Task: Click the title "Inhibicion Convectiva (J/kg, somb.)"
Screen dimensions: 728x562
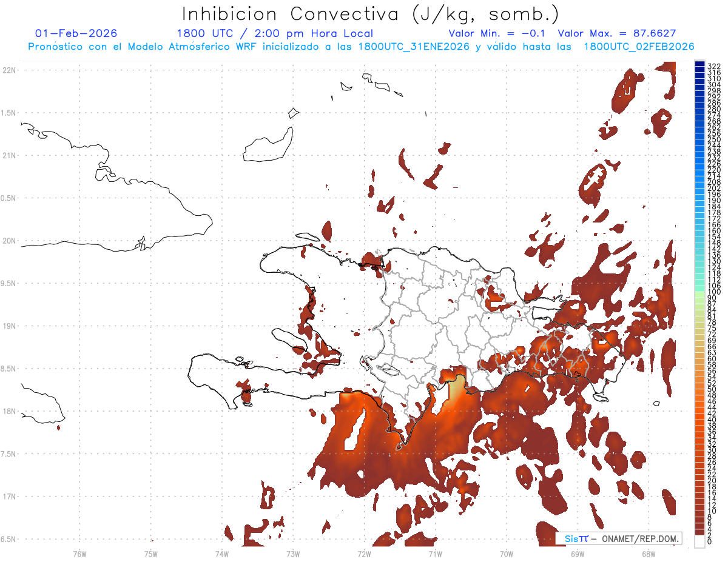Action: pyautogui.click(x=371, y=14)
